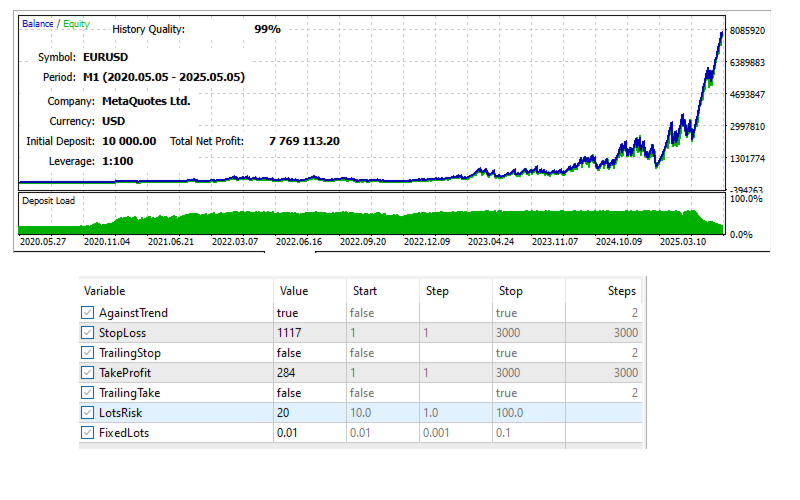Click the EURUSD symbol text
This screenshot has width=800, height=500.
tap(106, 57)
